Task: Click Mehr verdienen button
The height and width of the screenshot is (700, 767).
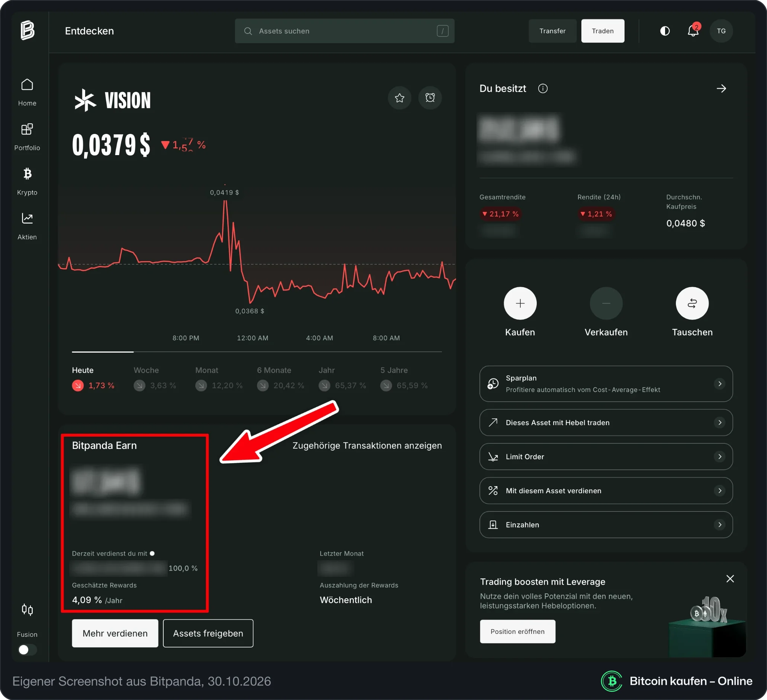Action: click(x=115, y=633)
